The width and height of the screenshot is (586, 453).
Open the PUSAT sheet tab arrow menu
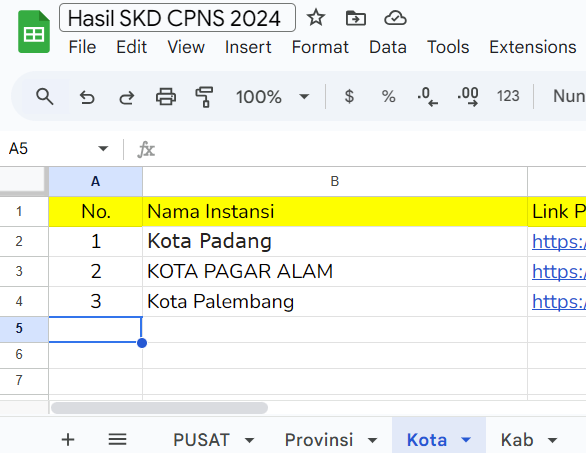249,440
